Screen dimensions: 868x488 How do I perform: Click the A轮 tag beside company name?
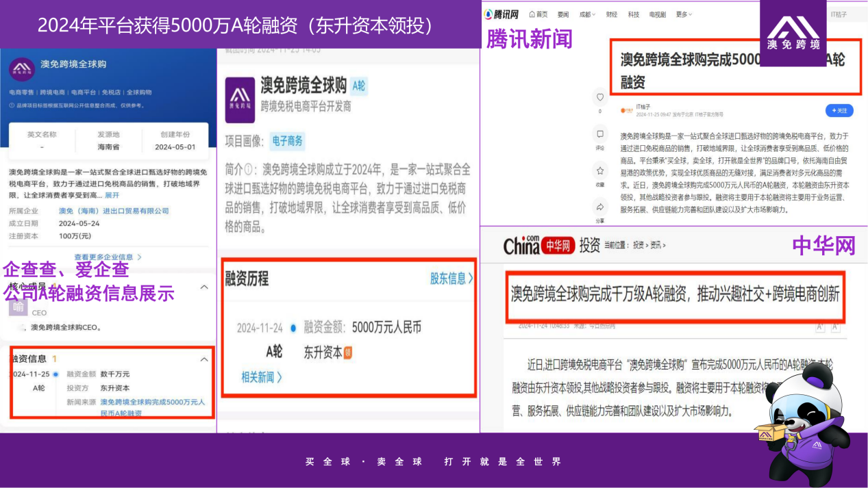tap(359, 86)
